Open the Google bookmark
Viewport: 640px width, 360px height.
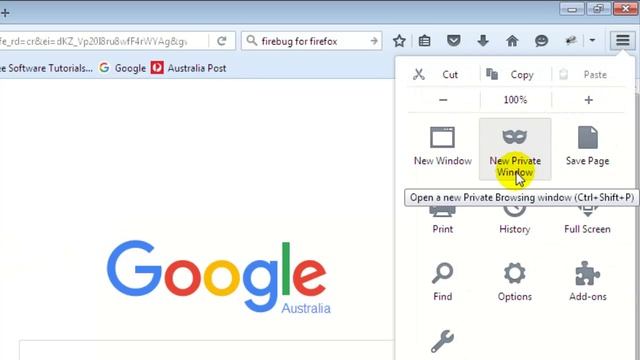tap(122, 68)
